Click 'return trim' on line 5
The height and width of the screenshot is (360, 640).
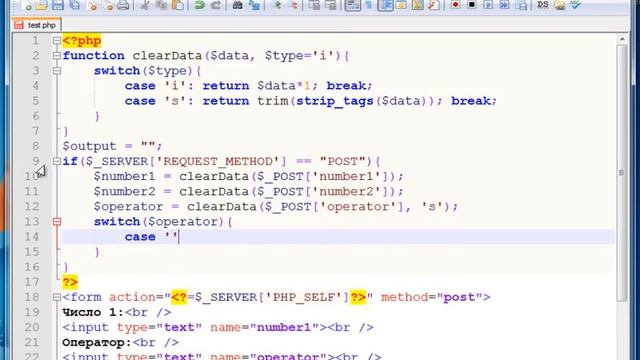click(245, 101)
